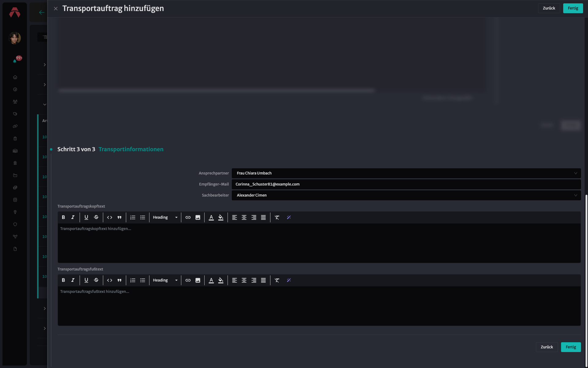The height and width of the screenshot is (368, 588).
Task: Click the Transportinformationen step heading
Action: tap(131, 149)
